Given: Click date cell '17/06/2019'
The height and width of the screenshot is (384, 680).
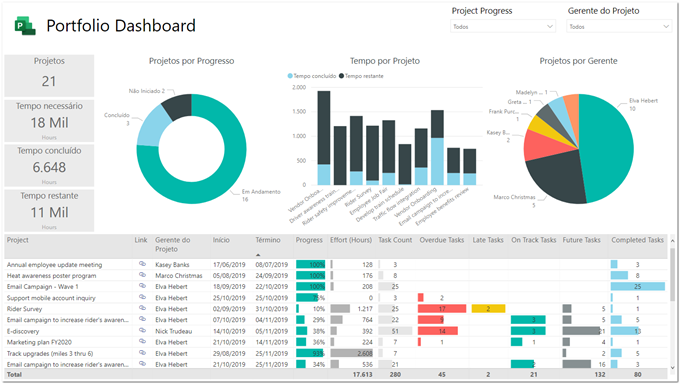Looking at the screenshot, I should click(x=229, y=265).
